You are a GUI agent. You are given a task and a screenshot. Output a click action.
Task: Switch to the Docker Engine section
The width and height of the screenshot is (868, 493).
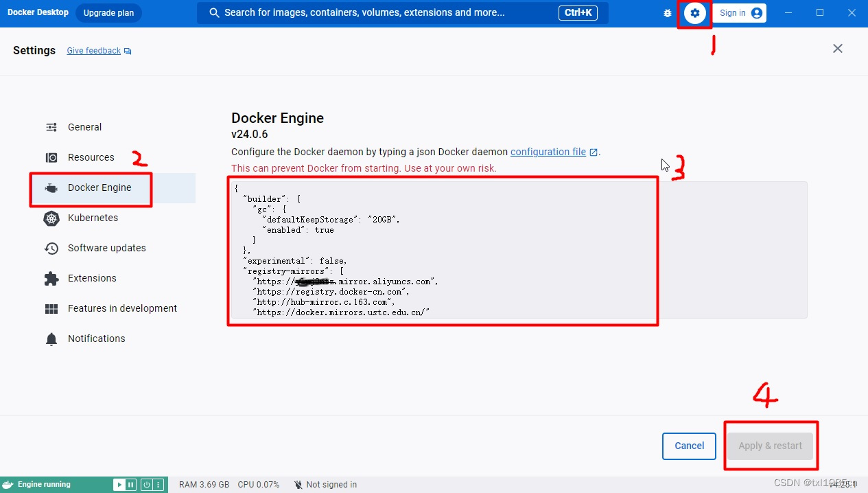(x=99, y=187)
